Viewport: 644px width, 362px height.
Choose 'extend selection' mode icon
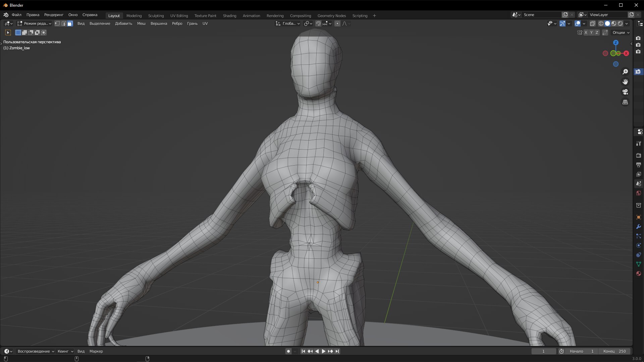[x=24, y=33]
